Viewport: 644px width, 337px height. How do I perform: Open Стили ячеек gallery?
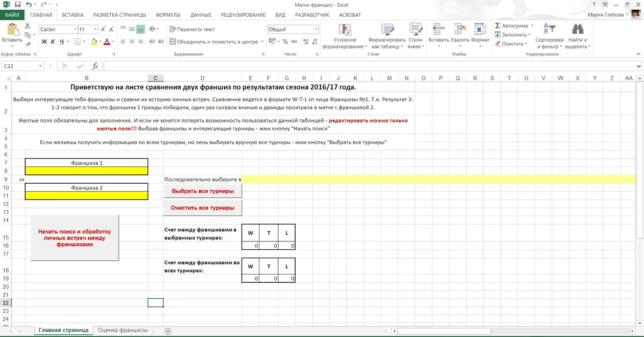416,36
